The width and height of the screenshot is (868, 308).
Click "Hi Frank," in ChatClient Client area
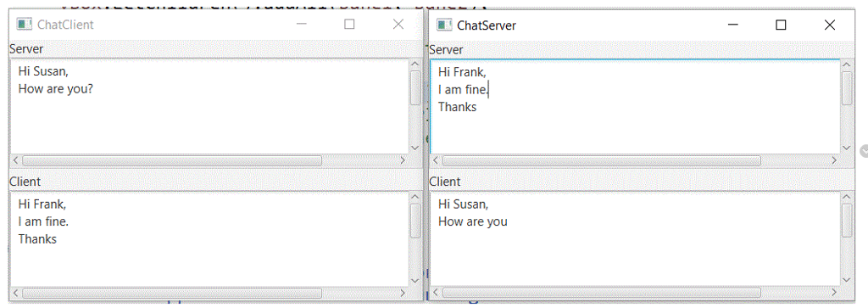42,204
